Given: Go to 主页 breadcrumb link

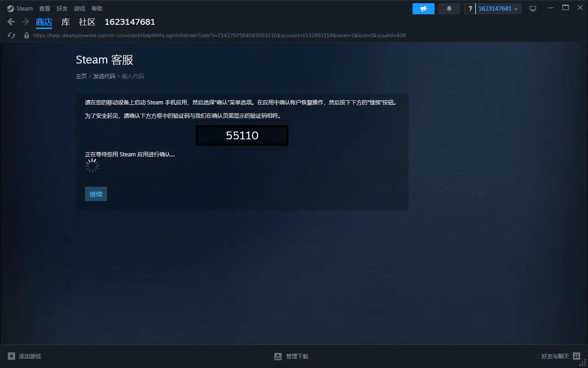Looking at the screenshot, I should [81, 76].
